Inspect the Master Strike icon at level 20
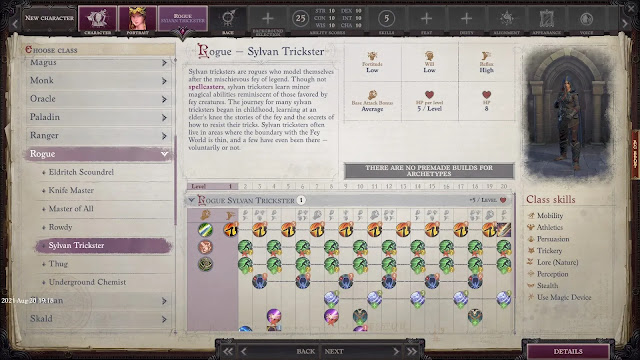Image resolution: width=640 pixels, height=360 pixels. 504,230
